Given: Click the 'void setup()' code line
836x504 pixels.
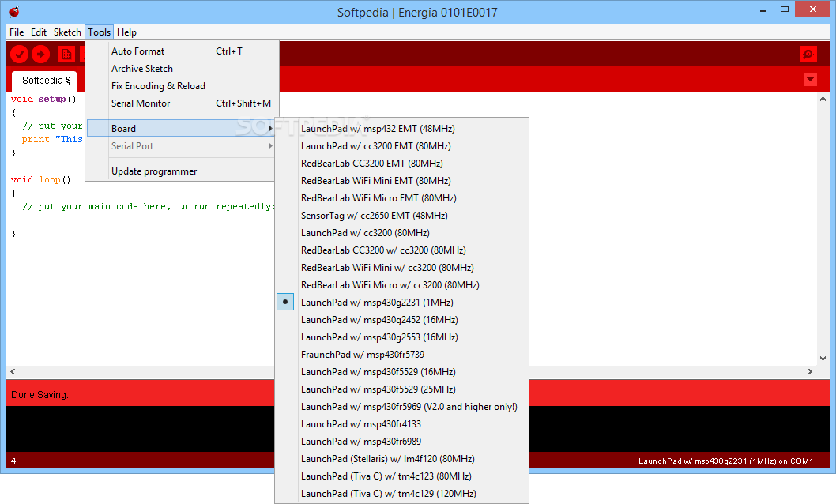Looking at the screenshot, I should 43,99.
